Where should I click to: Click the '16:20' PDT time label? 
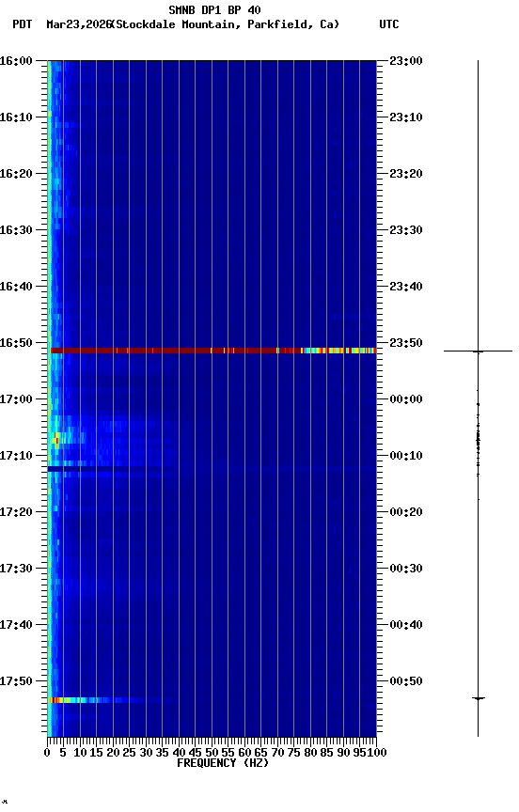(16, 174)
